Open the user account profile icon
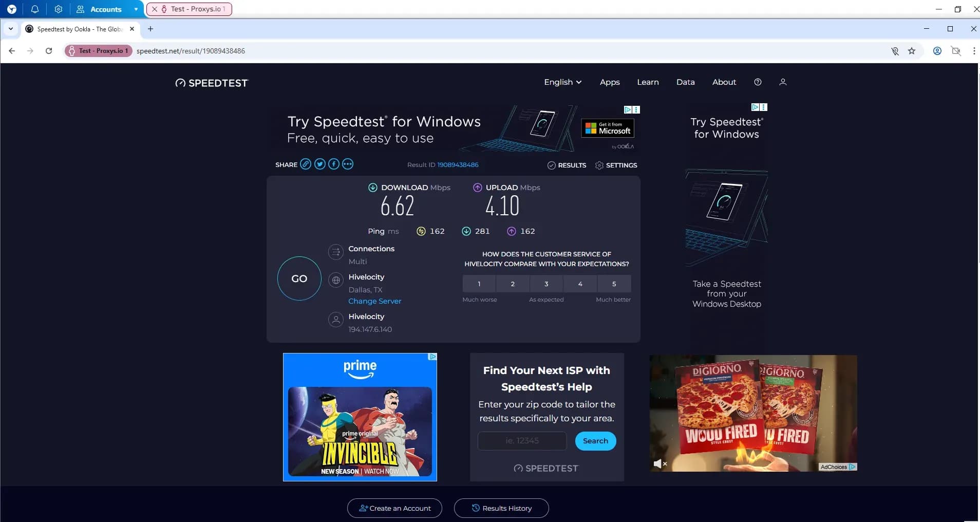Viewport: 980px width, 522px height. click(x=783, y=82)
